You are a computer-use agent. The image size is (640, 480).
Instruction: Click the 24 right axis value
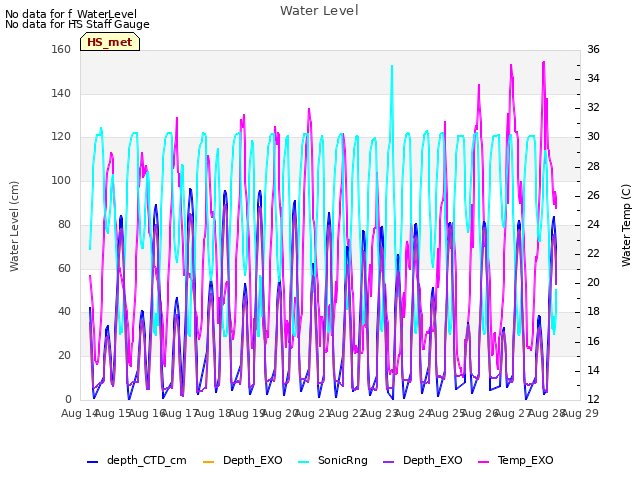(593, 224)
